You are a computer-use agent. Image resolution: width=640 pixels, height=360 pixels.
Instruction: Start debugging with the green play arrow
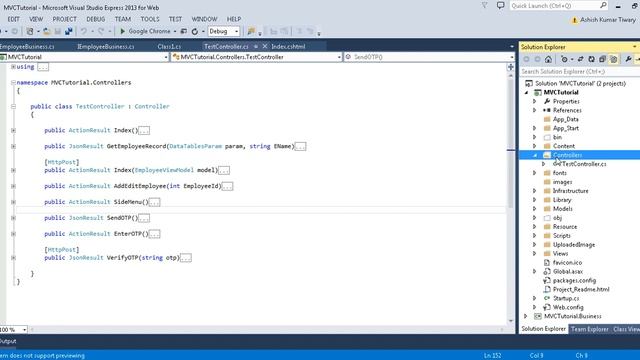pos(122,31)
